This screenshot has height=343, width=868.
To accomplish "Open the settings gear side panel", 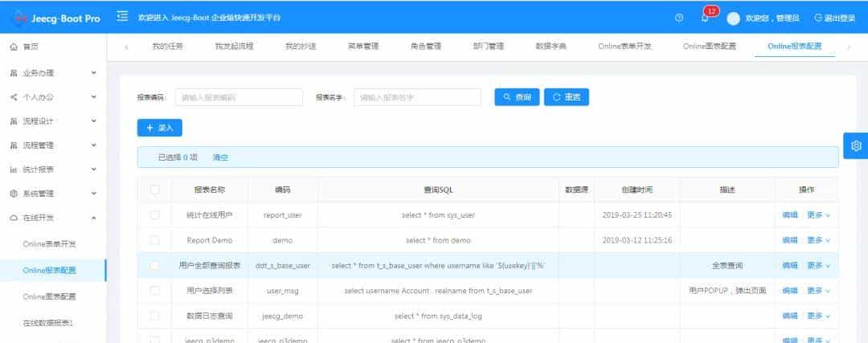I will tap(856, 145).
